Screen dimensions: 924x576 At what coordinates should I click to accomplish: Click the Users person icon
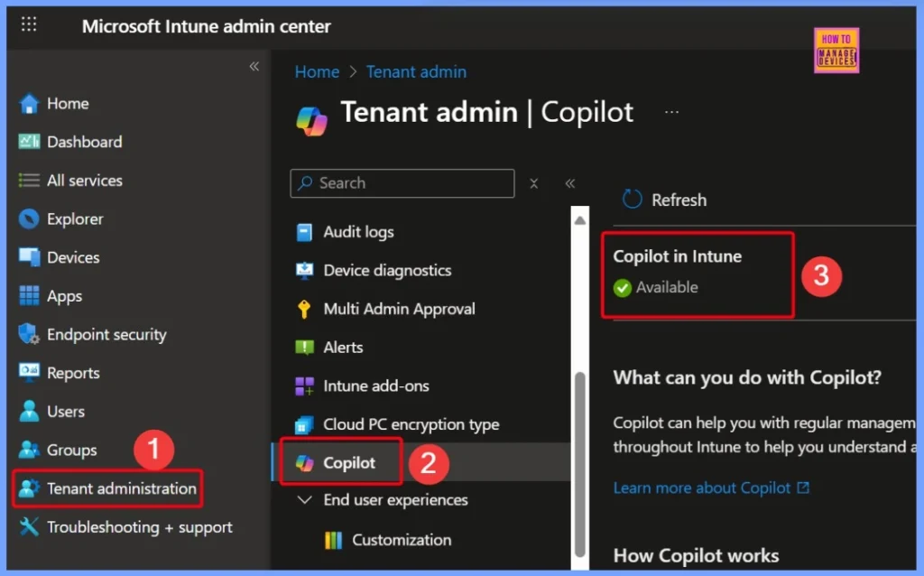[28, 411]
